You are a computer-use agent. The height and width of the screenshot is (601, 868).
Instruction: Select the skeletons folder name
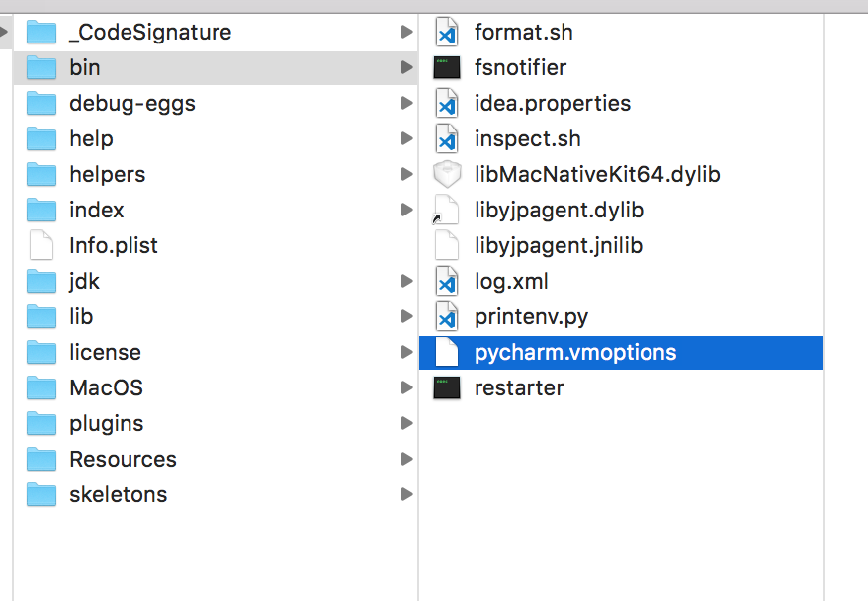(118, 495)
